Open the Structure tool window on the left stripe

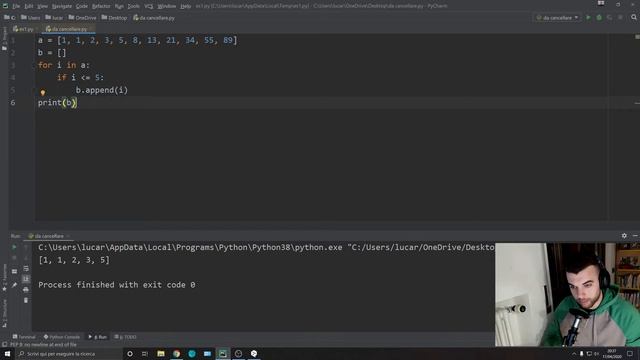click(4, 313)
